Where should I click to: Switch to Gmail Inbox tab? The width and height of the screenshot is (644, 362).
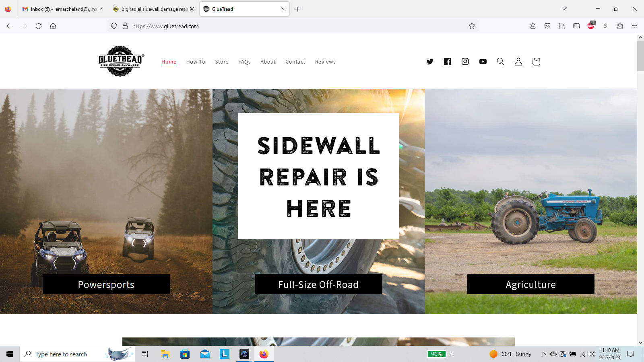(63, 9)
